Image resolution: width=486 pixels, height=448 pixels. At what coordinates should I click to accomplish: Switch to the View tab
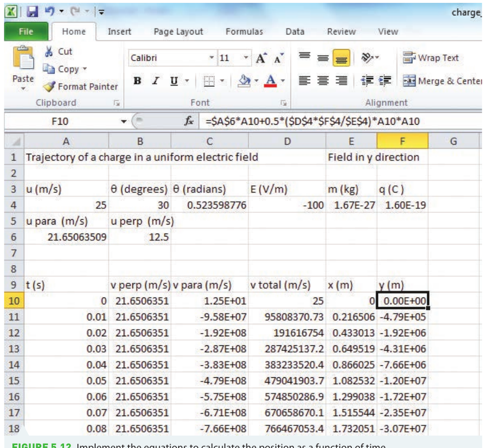(388, 32)
